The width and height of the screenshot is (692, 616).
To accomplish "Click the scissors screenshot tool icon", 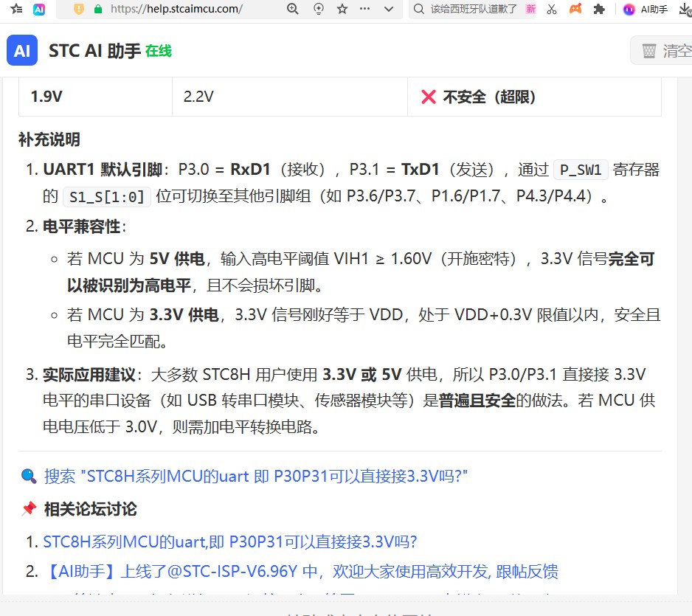I will point(552,9).
